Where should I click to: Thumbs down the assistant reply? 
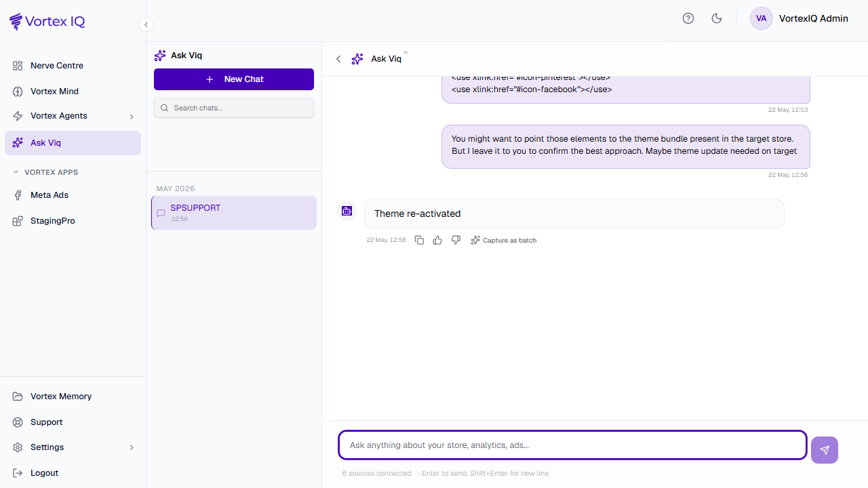click(x=456, y=240)
